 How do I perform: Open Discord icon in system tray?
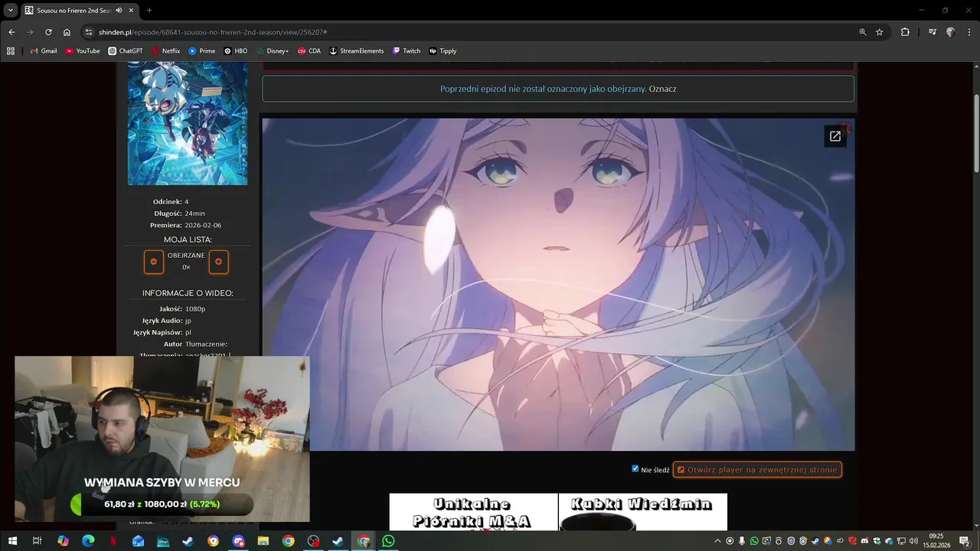tap(864, 541)
